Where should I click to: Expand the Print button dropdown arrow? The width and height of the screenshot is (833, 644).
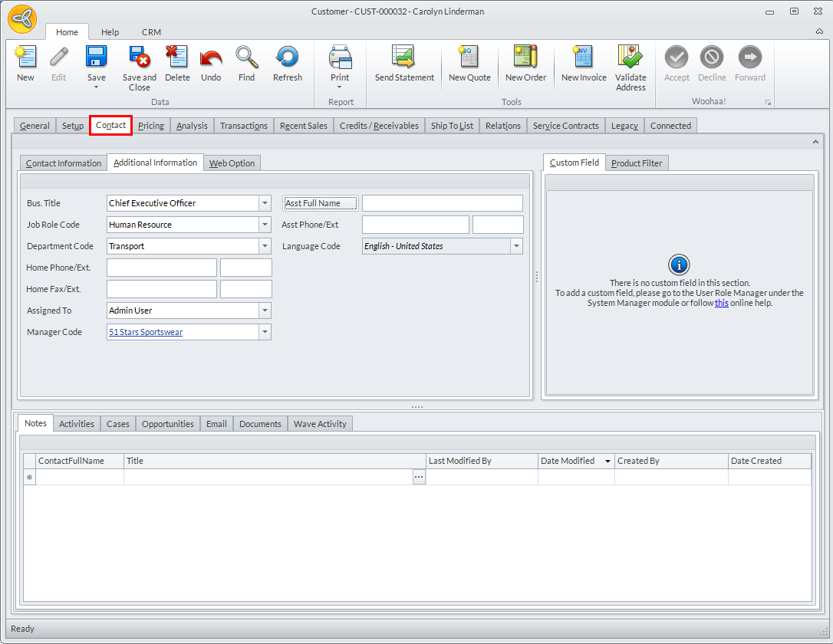[340, 87]
